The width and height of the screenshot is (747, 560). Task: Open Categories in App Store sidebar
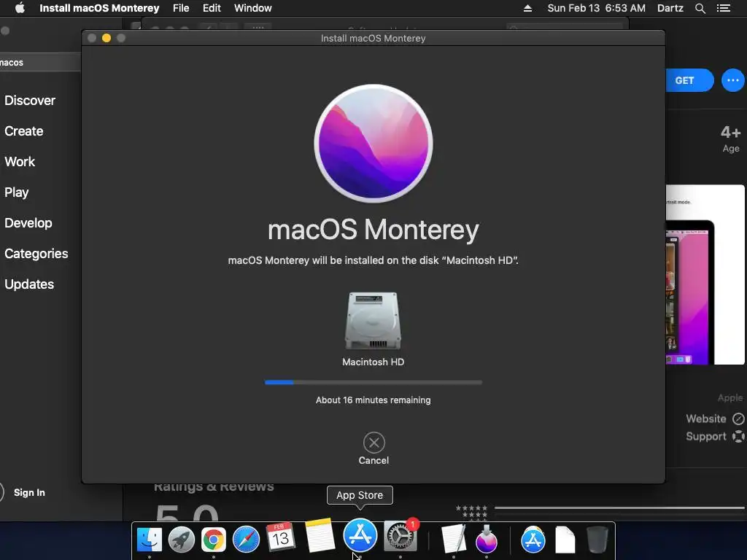point(36,253)
